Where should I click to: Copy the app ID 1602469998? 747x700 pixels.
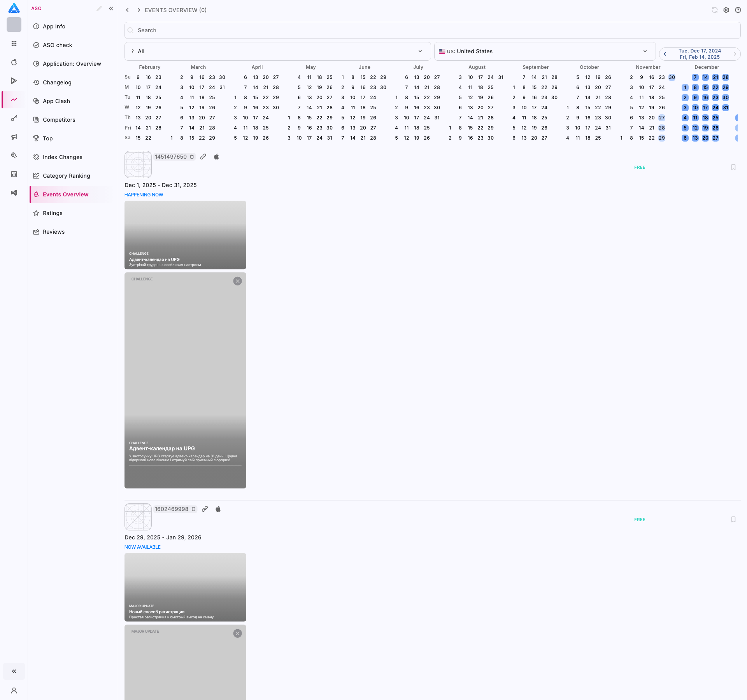click(193, 509)
